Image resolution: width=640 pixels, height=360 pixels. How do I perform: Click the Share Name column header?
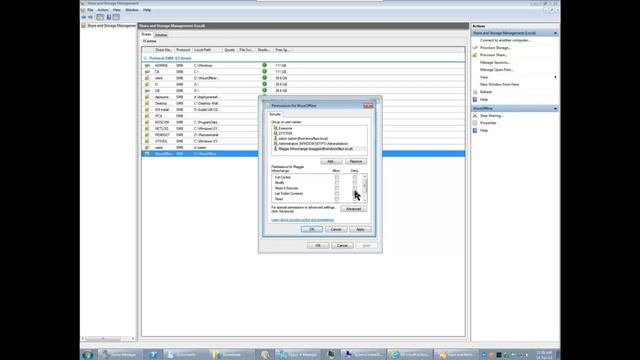(163, 50)
